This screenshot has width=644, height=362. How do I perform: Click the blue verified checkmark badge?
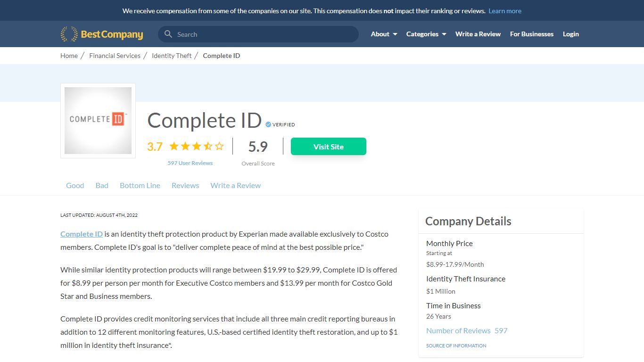pyautogui.click(x=268, y=124)
